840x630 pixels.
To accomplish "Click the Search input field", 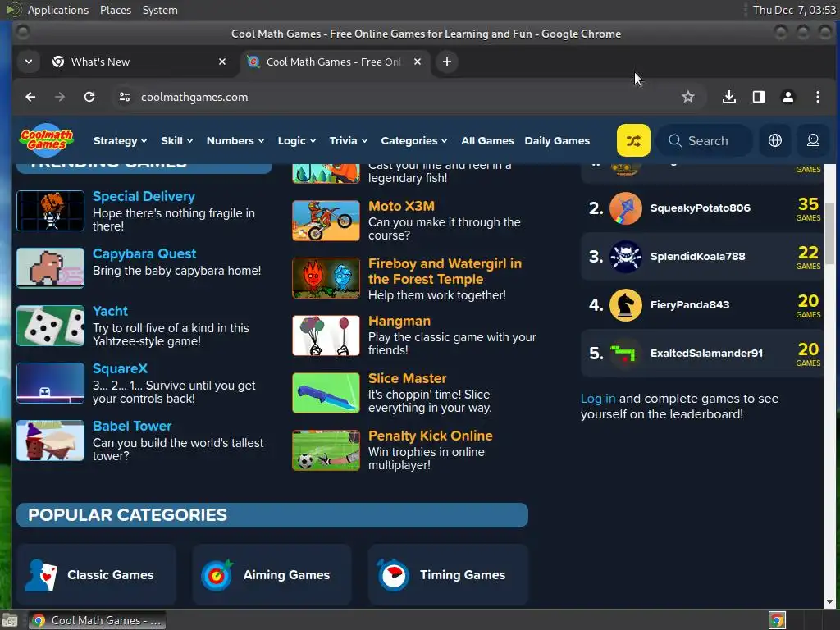I will click(704, 140).
